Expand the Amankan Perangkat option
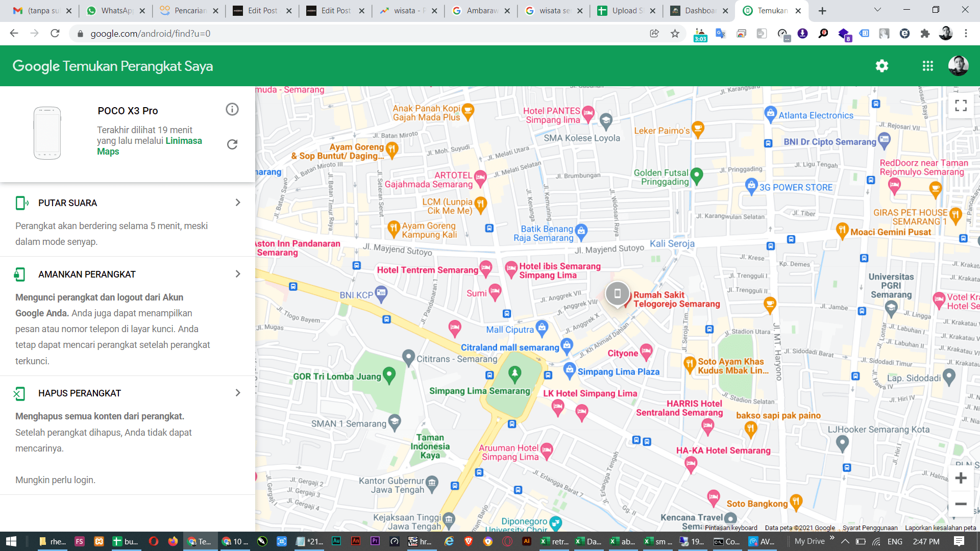Viewport: 980px width, 551px height. [x=237, y=273]
